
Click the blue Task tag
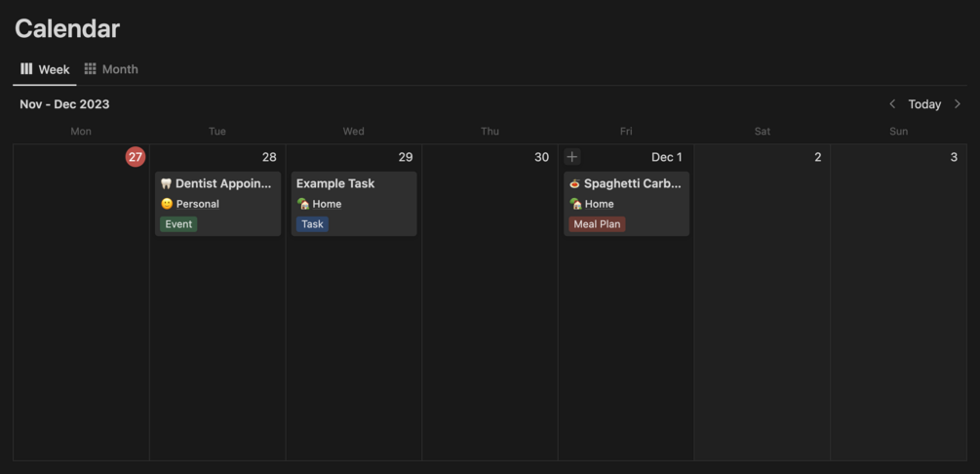point(312,224)
